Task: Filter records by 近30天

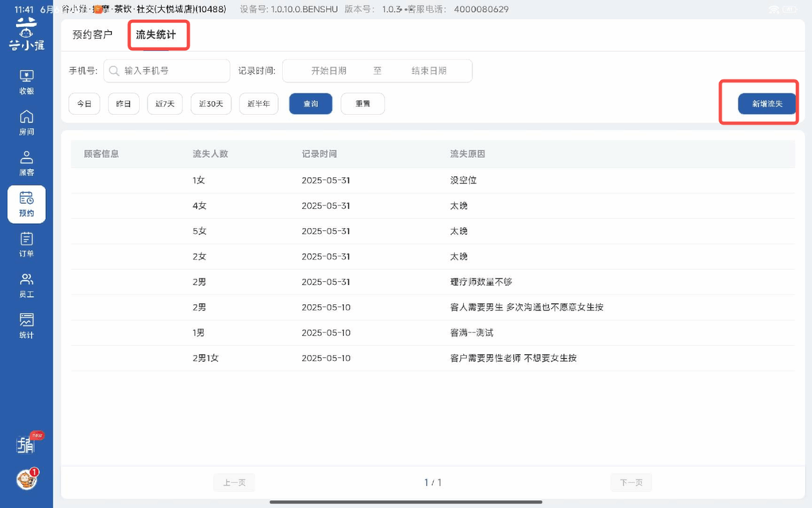Action: [211, 104]
